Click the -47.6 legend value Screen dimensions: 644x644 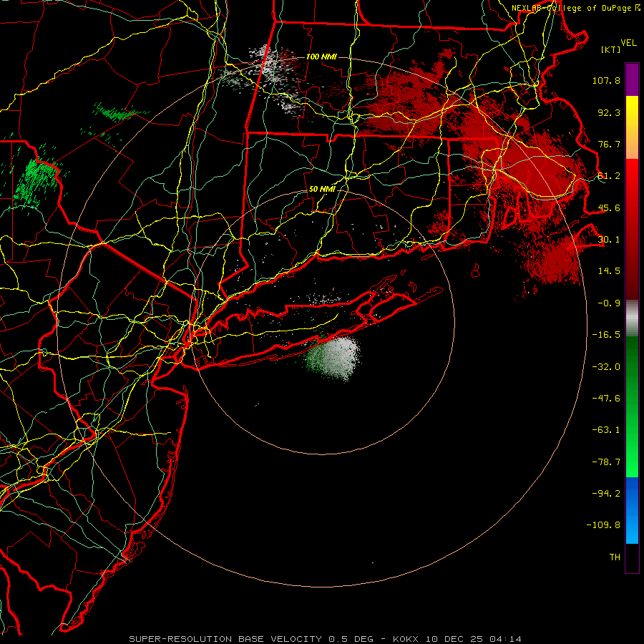606,399
